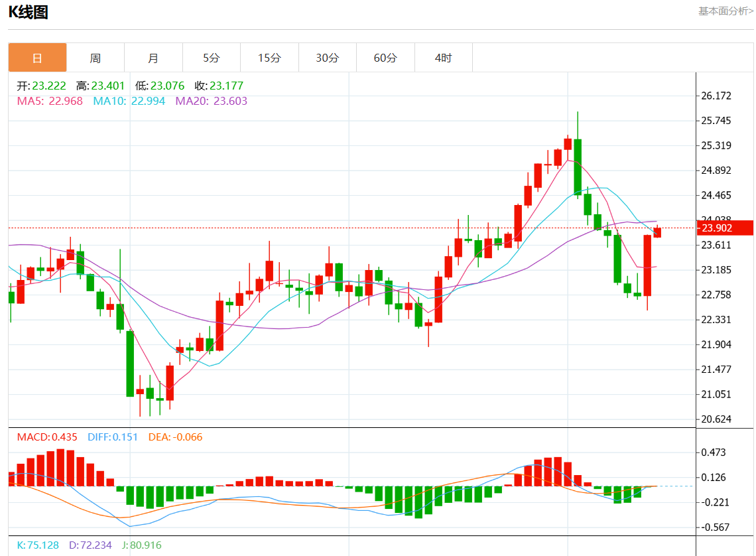Image resolution: width=756 pixels, height=556 pixels.
Task: Click the latest red candlestick at the price line
Action: (657, 232)
